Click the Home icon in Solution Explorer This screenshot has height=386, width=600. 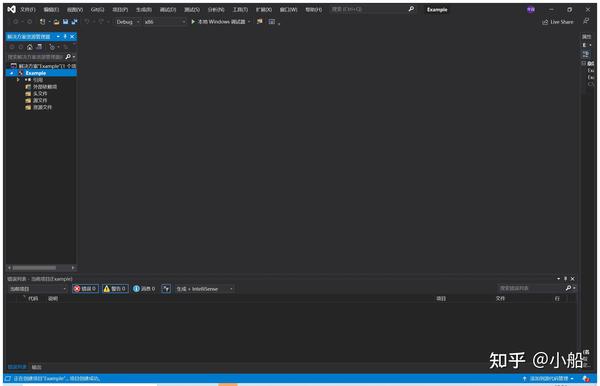(29, 47)
